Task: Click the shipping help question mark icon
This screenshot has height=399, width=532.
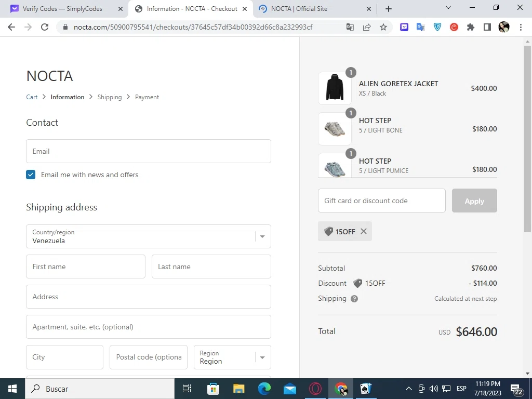Action: (354, 299)
